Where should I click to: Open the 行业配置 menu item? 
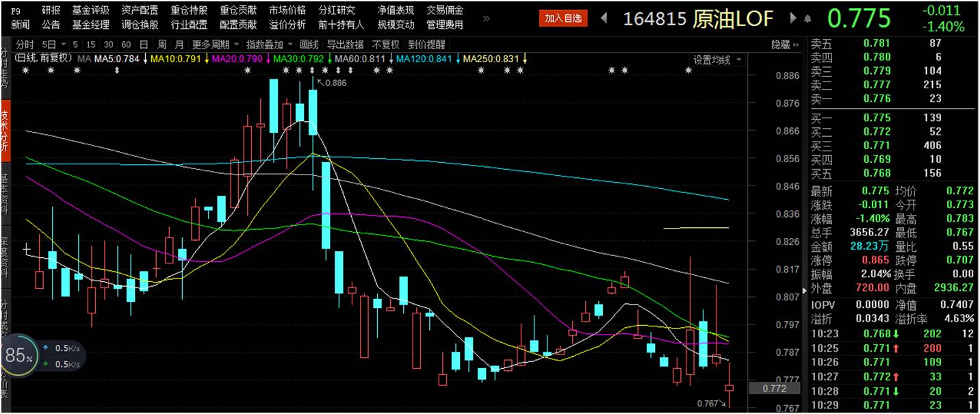(190, 25)
